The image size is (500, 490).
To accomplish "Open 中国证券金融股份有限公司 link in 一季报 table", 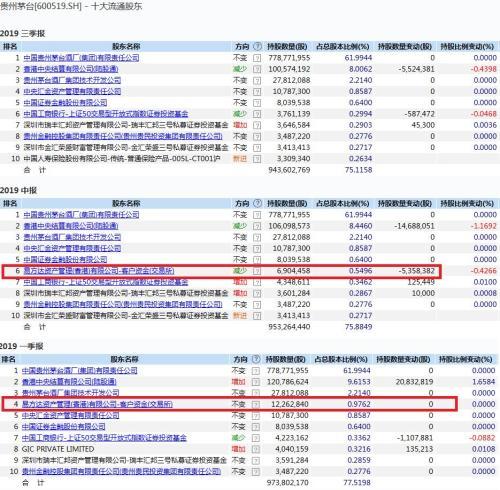I will [63, 427].
